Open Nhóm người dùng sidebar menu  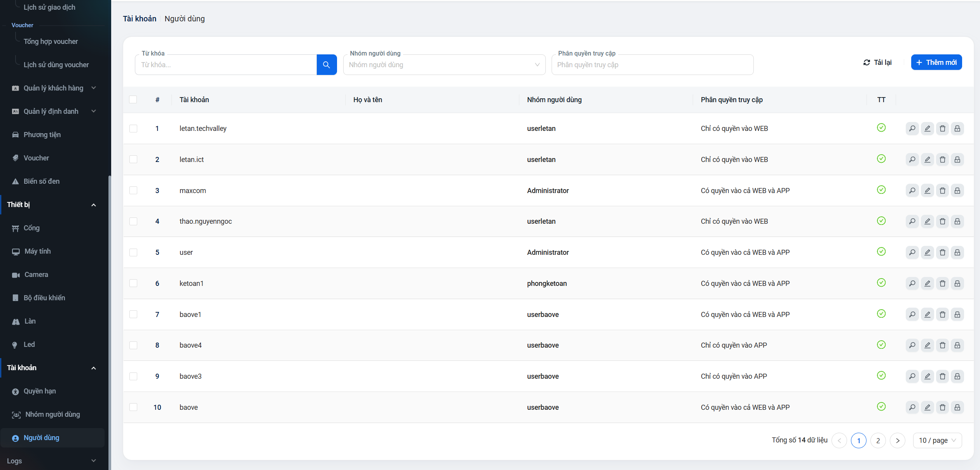pyautogui.click(x=52, y=414)
